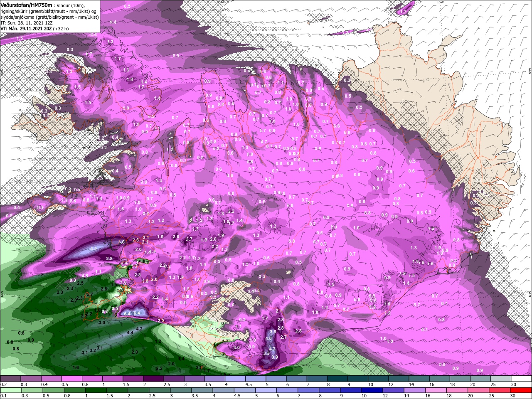The width and height of the screenshot is (532, 399).
Task: Select the red swatch ending the rain legend
Action: point(520,390)
